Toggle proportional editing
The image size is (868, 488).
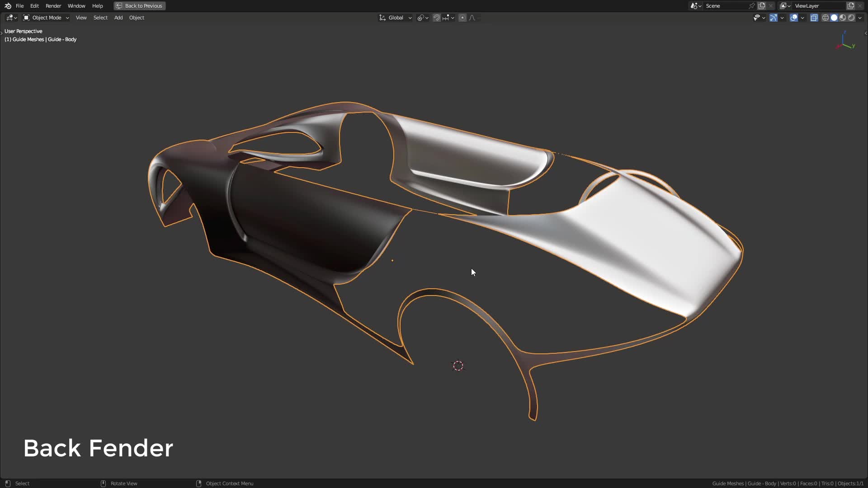pyautogui.click(x=462, y=18)
